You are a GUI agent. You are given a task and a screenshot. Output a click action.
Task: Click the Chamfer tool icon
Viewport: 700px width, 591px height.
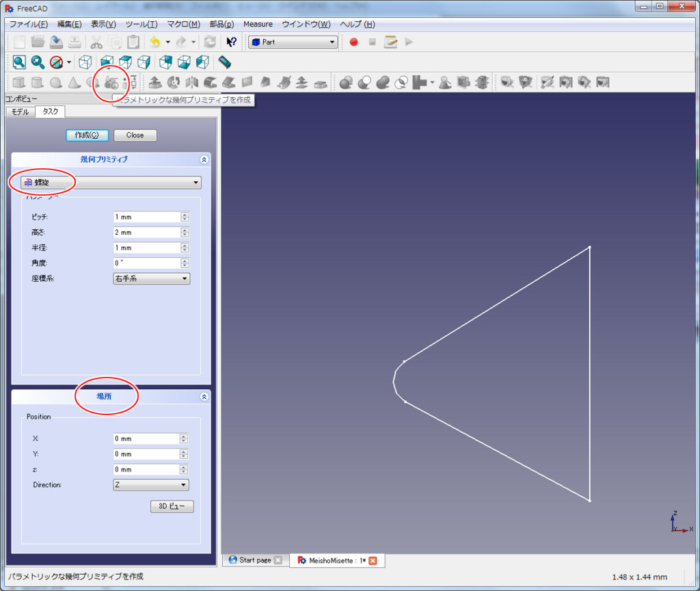pos(228,82)
